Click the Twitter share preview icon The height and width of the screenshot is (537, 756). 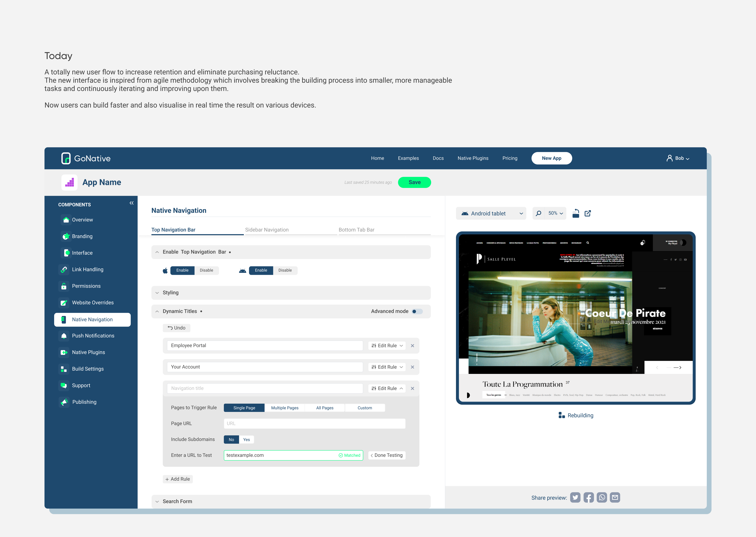tap(575, 497)
